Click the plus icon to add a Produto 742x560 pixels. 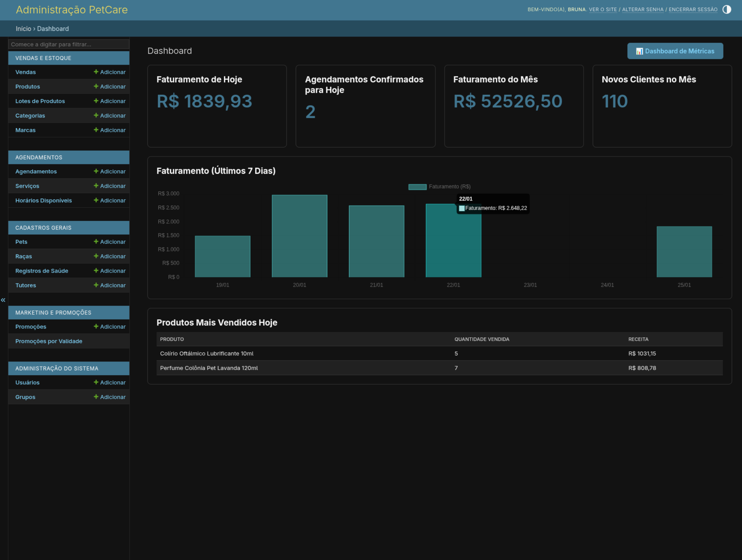pyautogui.click(x=96, y=86)
